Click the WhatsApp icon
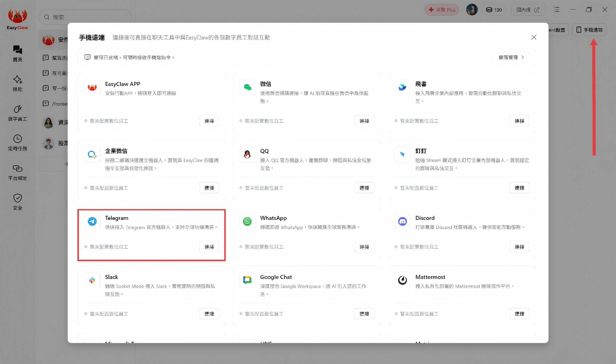The image size is (616, 364). (247, 221)
